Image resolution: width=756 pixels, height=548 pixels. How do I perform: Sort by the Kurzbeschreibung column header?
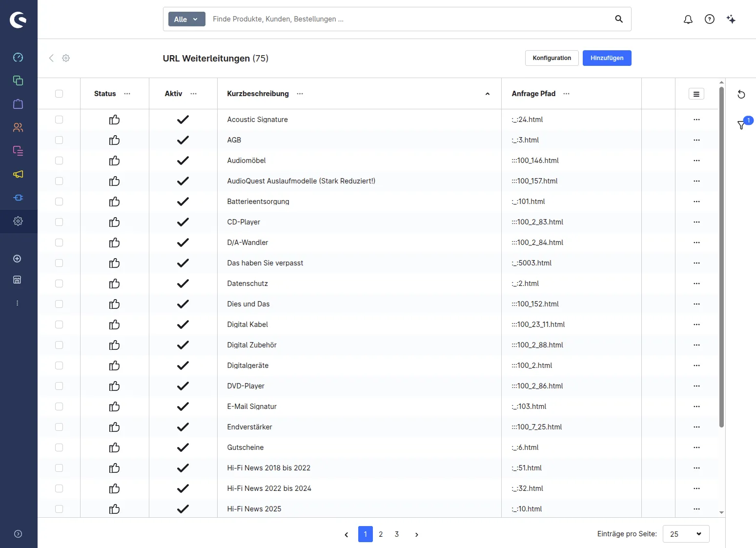point(258,94)
